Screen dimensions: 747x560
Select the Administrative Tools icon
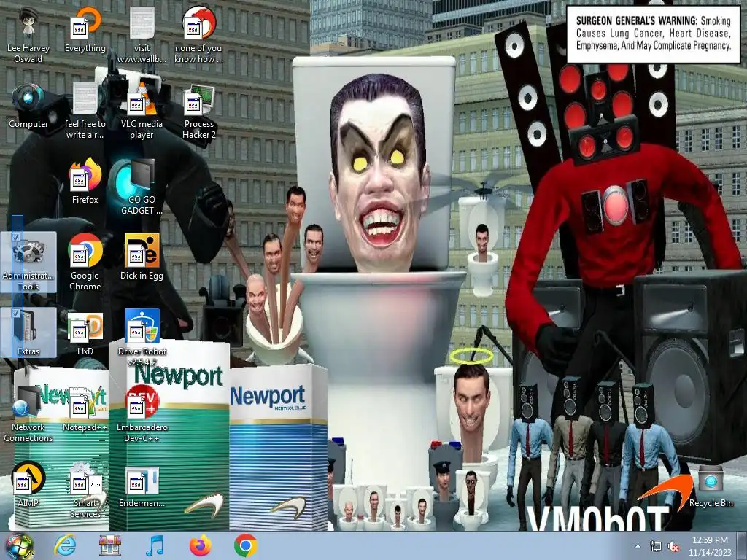click(28, 262)
